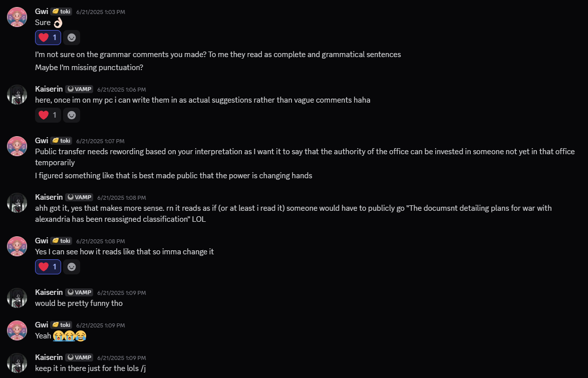Open Gwi's avatar on the 1:03 PM message
The image size is (588, 378).
[x=17, y=17]
